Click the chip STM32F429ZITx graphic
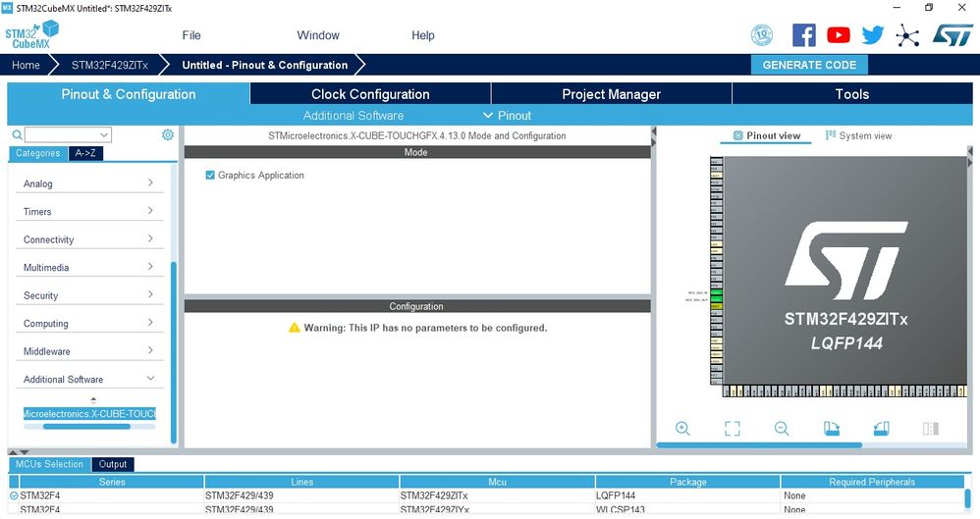The image size is (980, 519). (845, 270)
